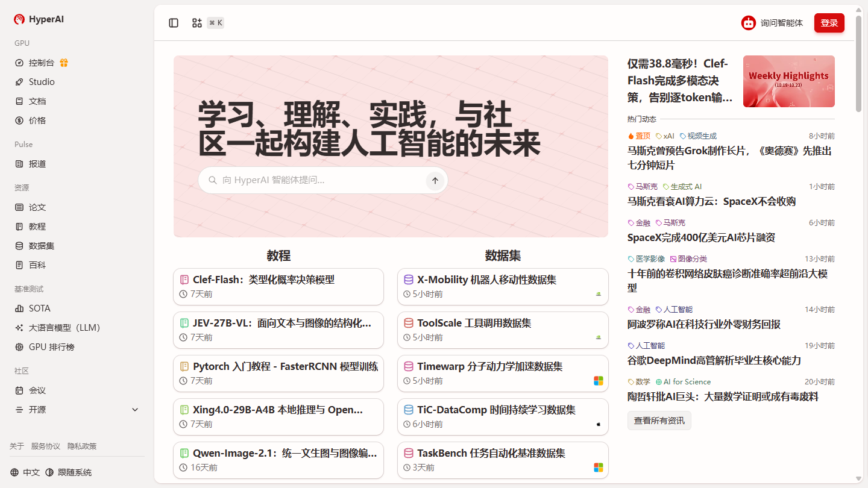Image resolution: width=868 pixels, height=488 pixels.
Task: Select 教程 in the sidebar
Action: pos(77,227)
